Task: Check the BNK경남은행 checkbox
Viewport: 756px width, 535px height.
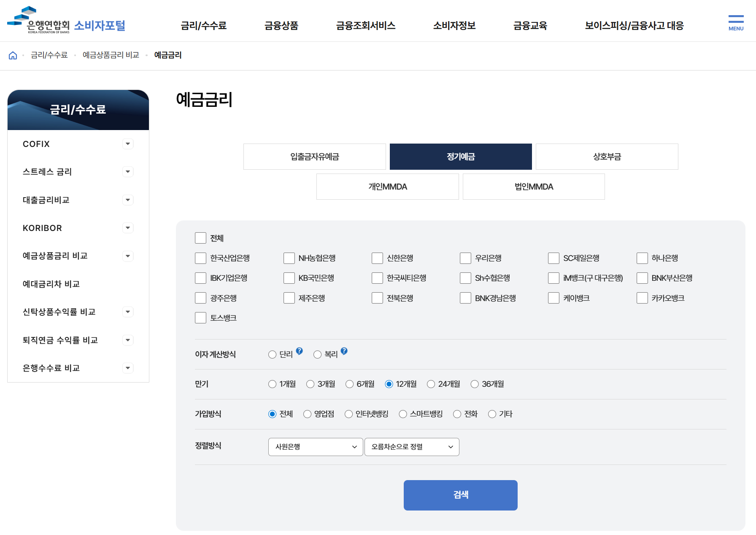Action: tap(465, 298)
